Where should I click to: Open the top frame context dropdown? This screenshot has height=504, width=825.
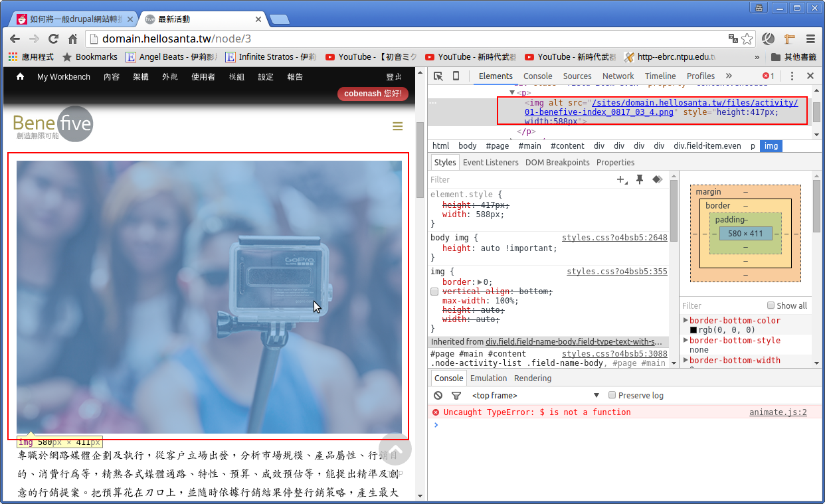(x=536, y=395)
